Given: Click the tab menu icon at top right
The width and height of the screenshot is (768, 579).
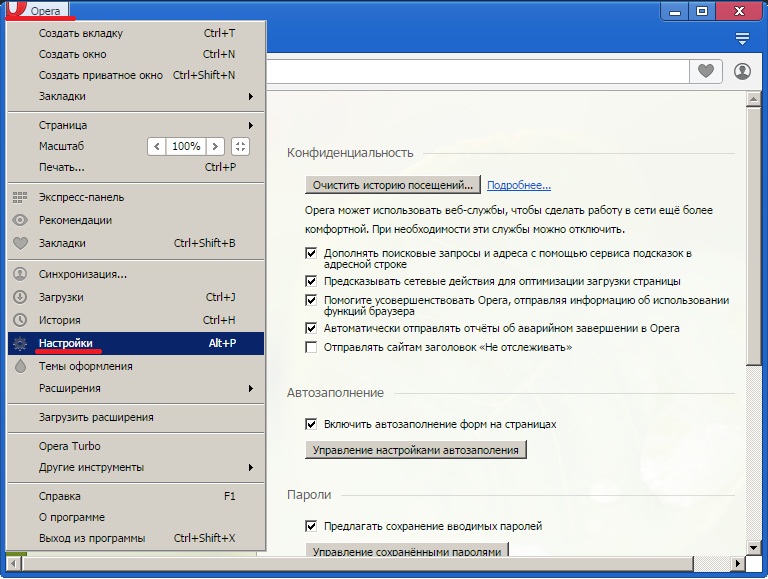Looking at the screenshot, I should (x=742, y=39).
